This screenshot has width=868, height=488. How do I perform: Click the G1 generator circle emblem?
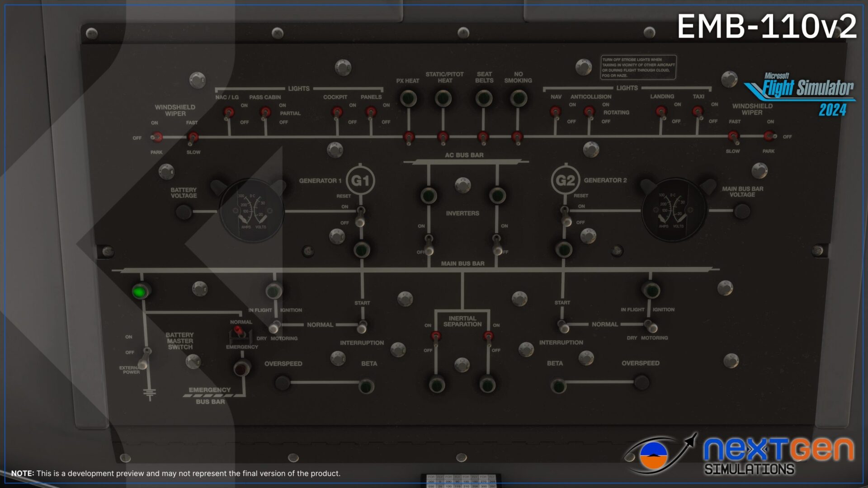(x=360, y=181)
